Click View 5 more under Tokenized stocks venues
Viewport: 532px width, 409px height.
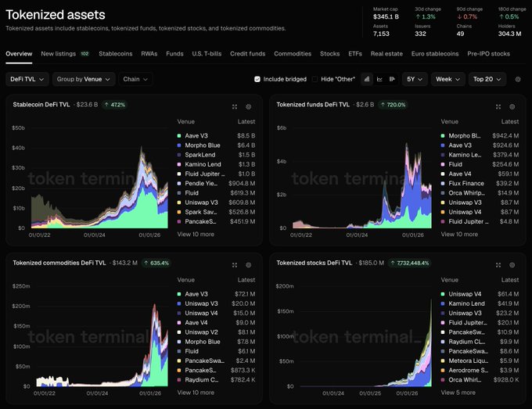coord(458,393)
